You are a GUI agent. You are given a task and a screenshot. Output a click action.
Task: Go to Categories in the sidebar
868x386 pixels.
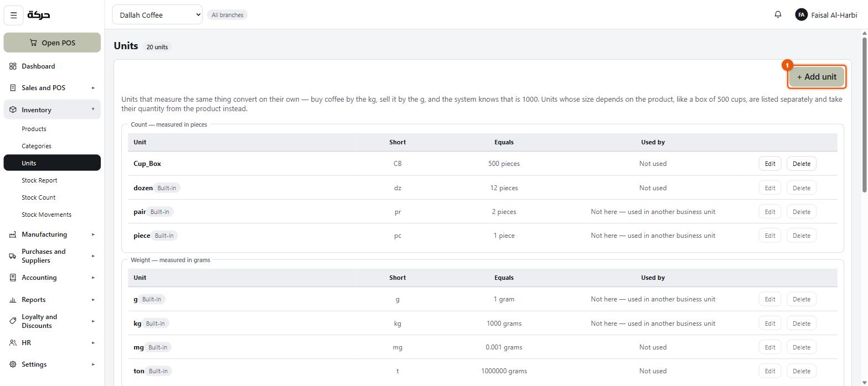[52, 146]
